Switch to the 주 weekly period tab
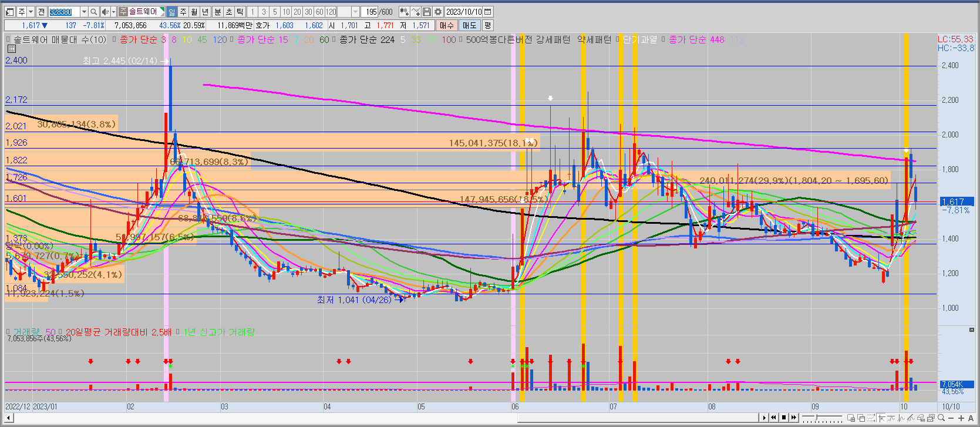 [183, 12]
